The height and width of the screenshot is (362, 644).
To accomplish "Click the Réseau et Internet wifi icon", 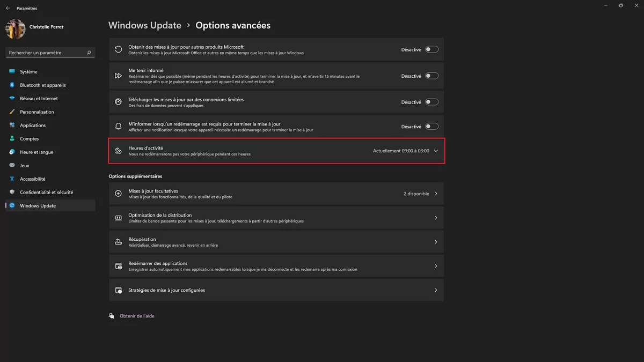I will pos(12,99).
